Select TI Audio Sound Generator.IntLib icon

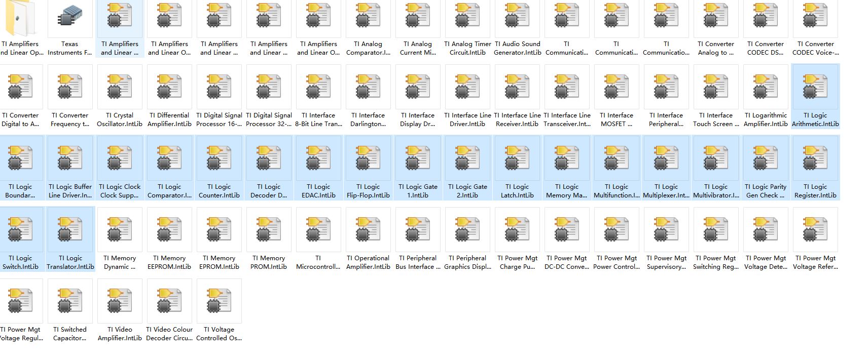tap(517, 15)
